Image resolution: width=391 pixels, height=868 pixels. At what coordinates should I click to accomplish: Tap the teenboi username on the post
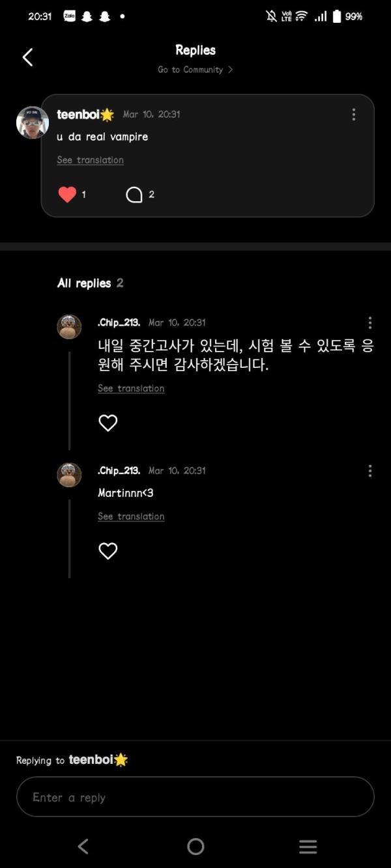78,115
